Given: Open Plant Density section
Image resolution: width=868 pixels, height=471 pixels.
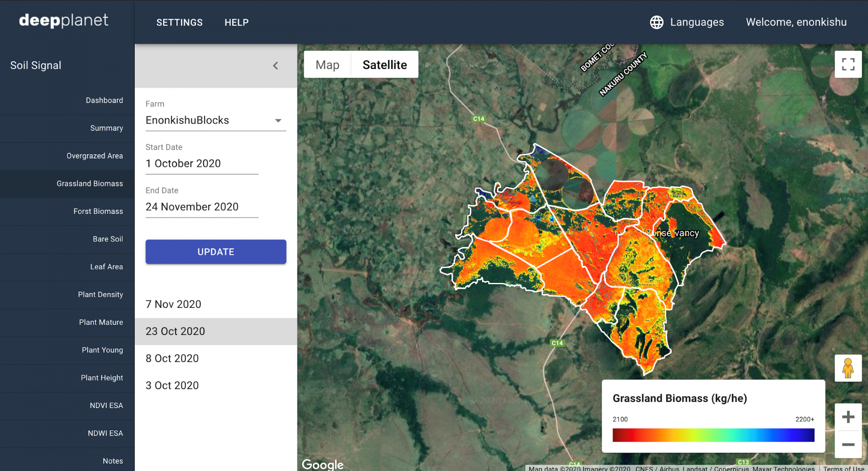Looking at the screenshot, I should (x=67, y=295).
